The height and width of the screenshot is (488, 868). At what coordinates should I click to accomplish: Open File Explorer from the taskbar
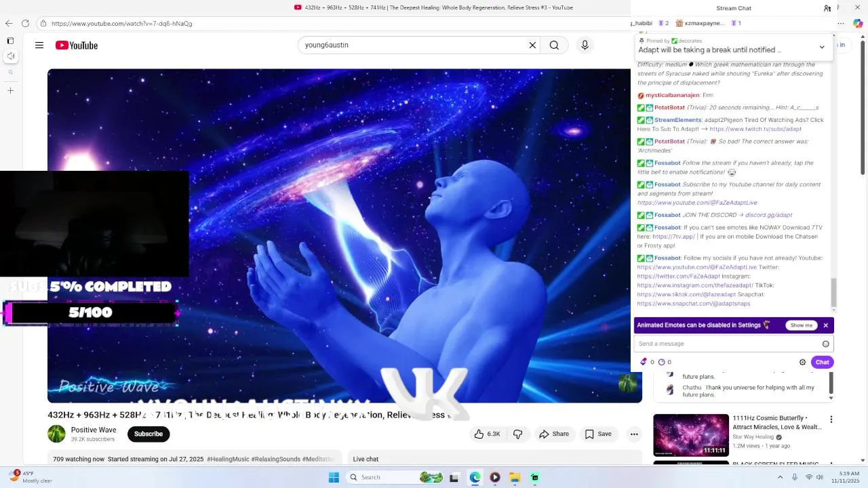point(515,477)
